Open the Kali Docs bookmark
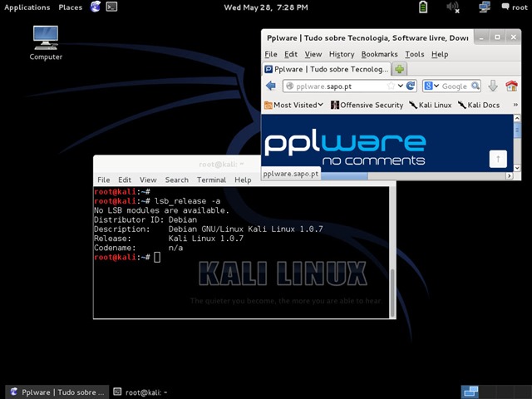Image resolution: width=532 pixels, height=399 pixels. click(479, 106)
